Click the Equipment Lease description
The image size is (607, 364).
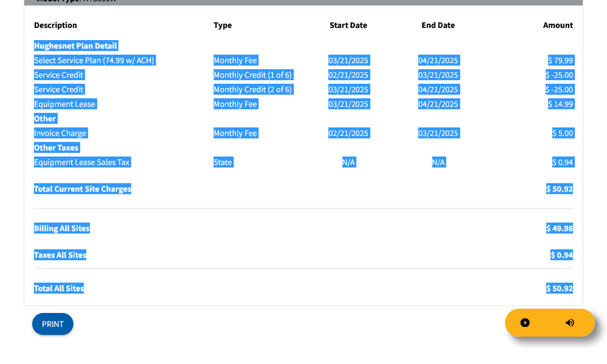coord(64,104)
